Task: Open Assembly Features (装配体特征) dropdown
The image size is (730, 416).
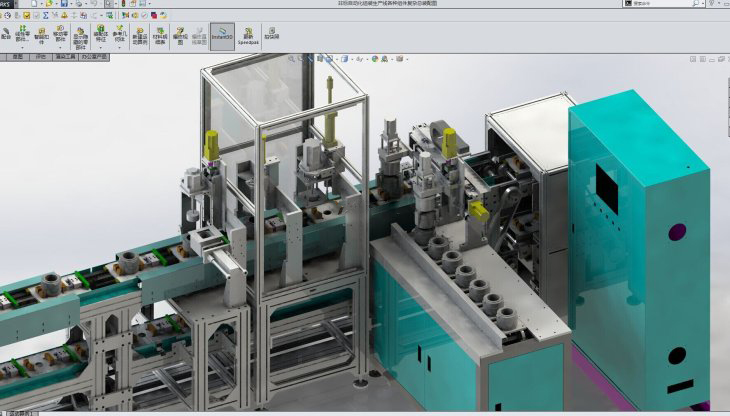Action: click(x=101, y=48)
